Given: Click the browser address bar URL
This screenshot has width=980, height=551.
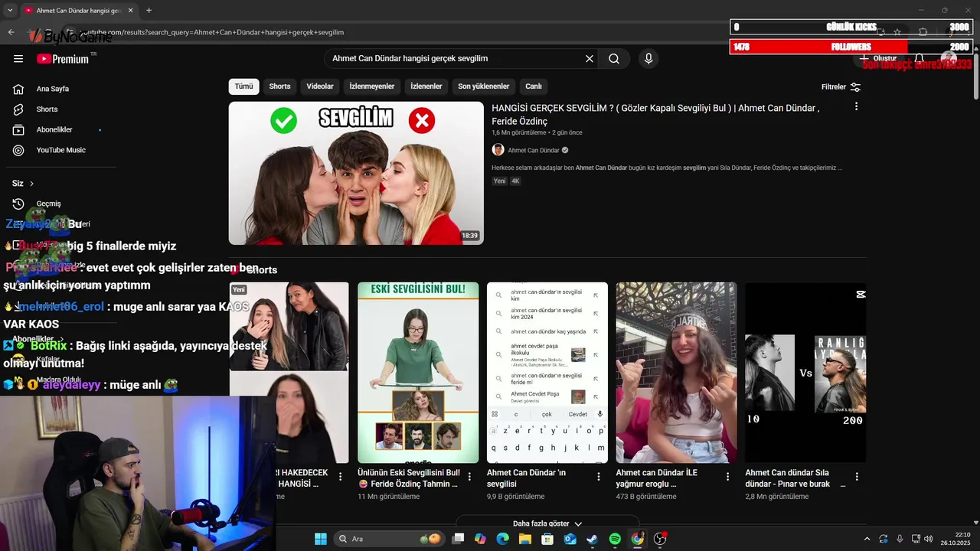Looking at the screenshot, I should pyautogui.click(x=214, y=32).
